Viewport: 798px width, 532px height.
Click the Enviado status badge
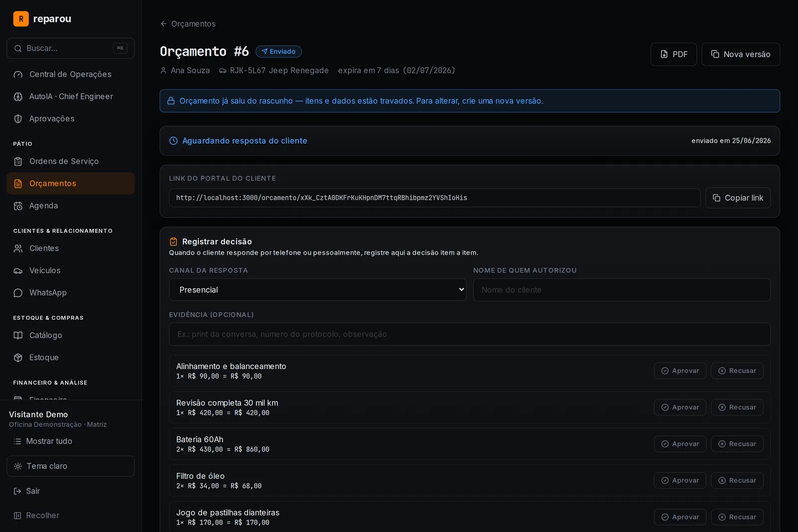tap(278, 51)
